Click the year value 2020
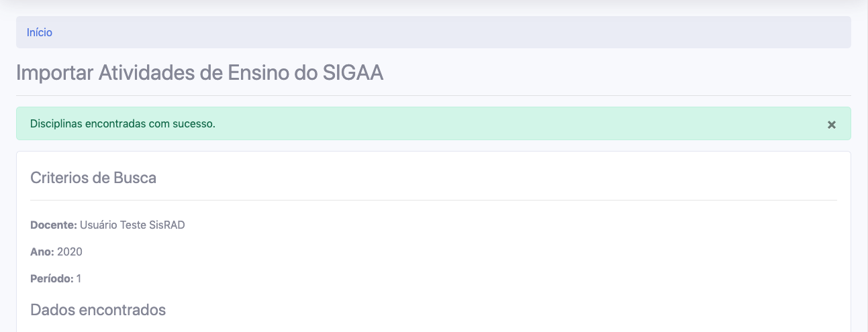This screenshot has width=868, height=332. pyautogui.click(x=70, y=252)
